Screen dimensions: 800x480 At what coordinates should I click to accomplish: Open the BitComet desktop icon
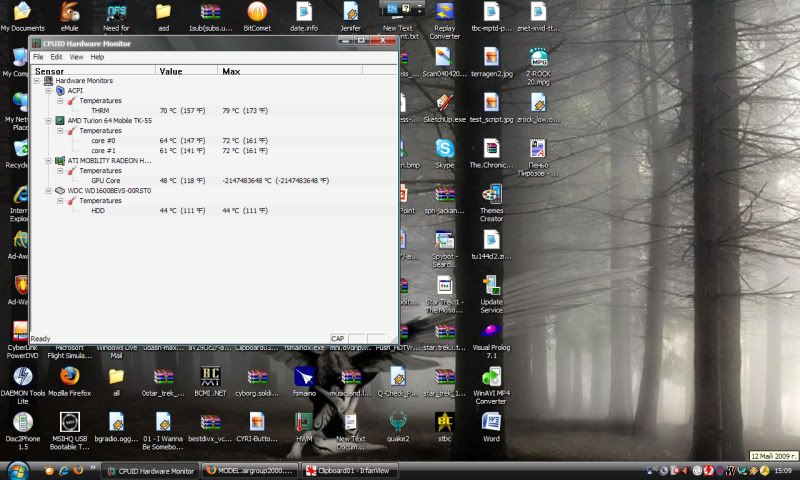point(257,12)
